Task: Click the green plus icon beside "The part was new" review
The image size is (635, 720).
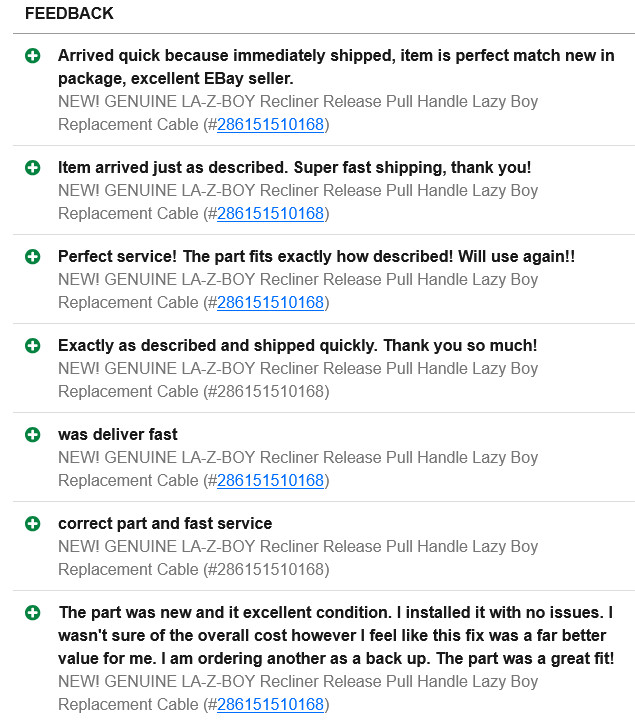Action: click(33, 612)
